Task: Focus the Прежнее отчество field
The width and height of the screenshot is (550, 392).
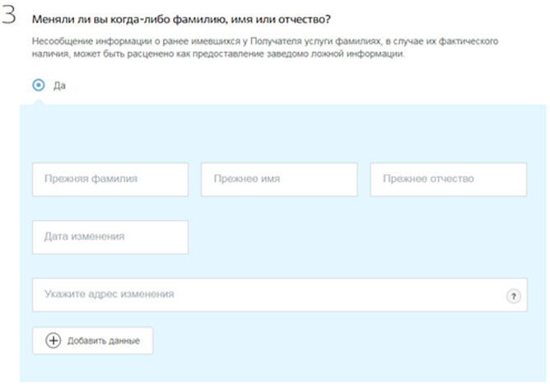Action: pos(449,180)
